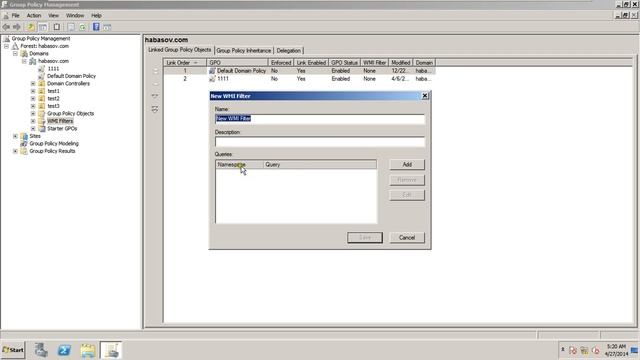The height and width of the screenshot is (360, 640).
Task: Click the Name field in the WMI filter dialog
Action: pyautogui.click(x=320, y=119)
